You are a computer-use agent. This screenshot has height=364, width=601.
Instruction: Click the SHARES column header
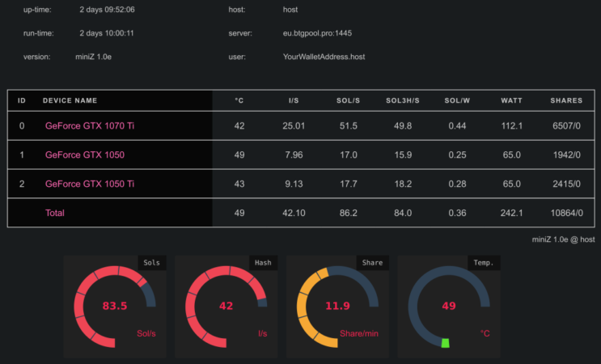point(566,100)
